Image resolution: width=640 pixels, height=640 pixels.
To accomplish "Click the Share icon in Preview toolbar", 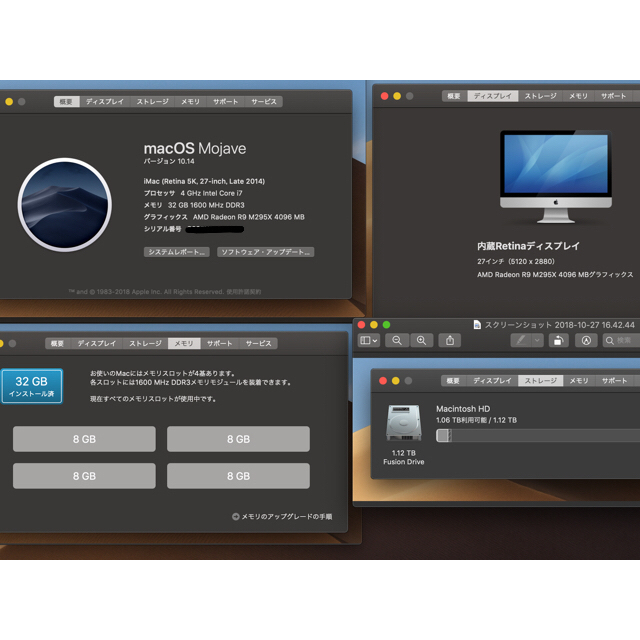I will click(x=450, y=340).
